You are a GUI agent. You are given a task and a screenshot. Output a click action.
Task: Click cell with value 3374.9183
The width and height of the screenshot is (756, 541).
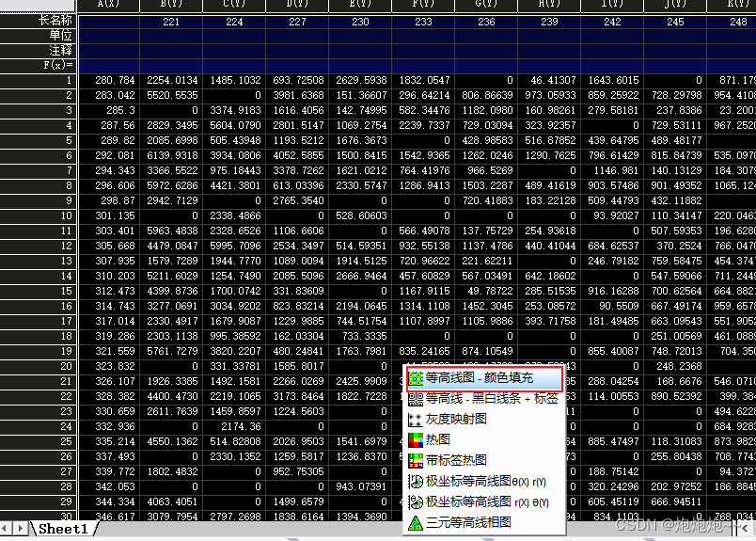(234, 110)
